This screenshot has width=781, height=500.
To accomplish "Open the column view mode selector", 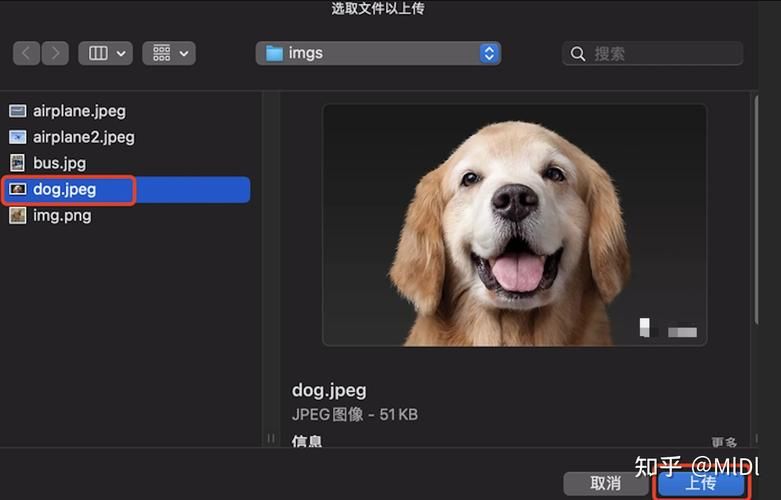I will [x=106, y=53].
